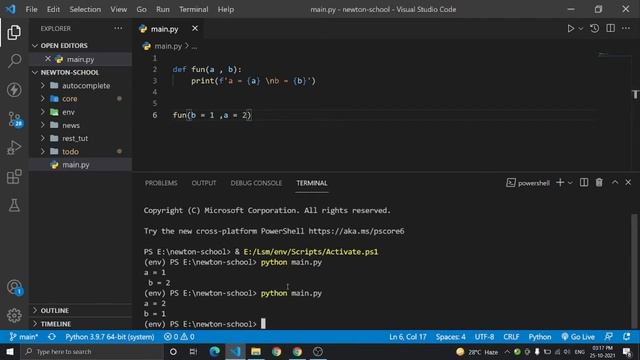Open the File menu
This screenshot has height=360, width=640.
[31, 9]
